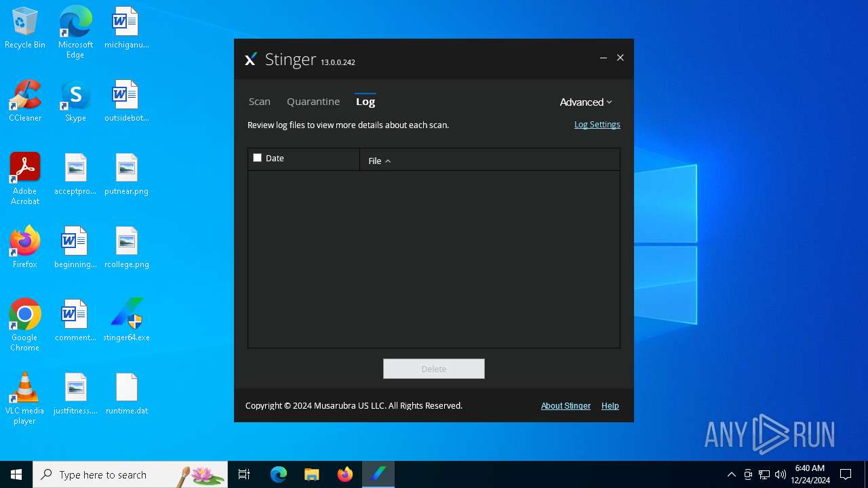Open the network status tray icon
This screenshot has height=488, width=868.
pyautogui.click(x=764, y=474)
